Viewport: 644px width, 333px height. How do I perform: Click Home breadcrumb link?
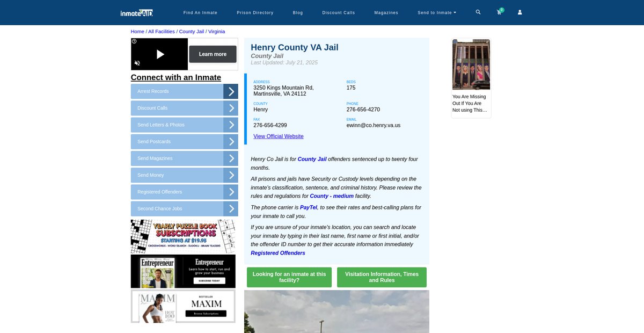137,32
